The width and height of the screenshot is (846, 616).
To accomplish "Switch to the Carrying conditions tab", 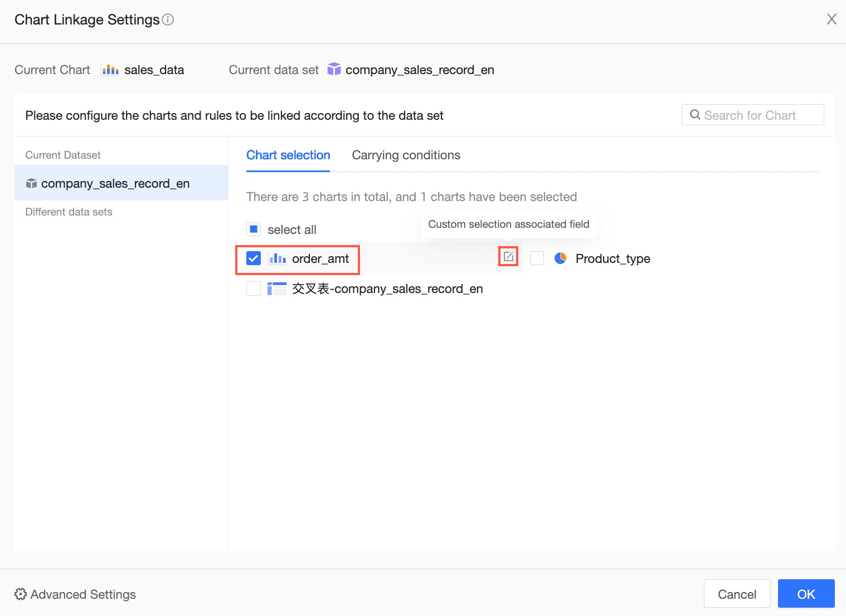I will [x=406, y=155].
